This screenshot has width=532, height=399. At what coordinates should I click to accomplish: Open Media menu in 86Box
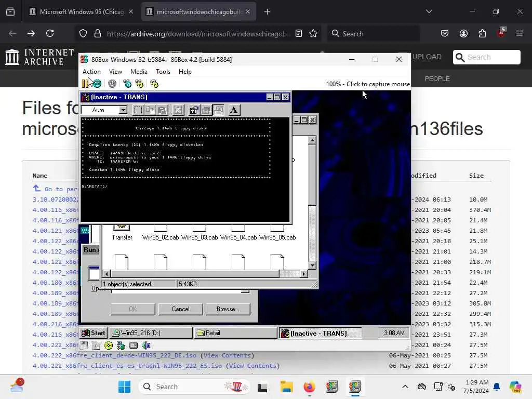139,72
